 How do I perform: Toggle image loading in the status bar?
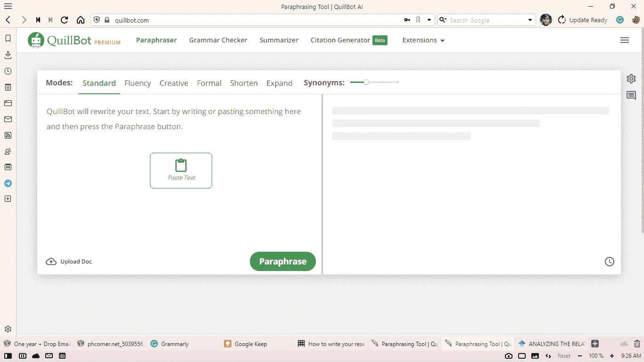point(535,356)
